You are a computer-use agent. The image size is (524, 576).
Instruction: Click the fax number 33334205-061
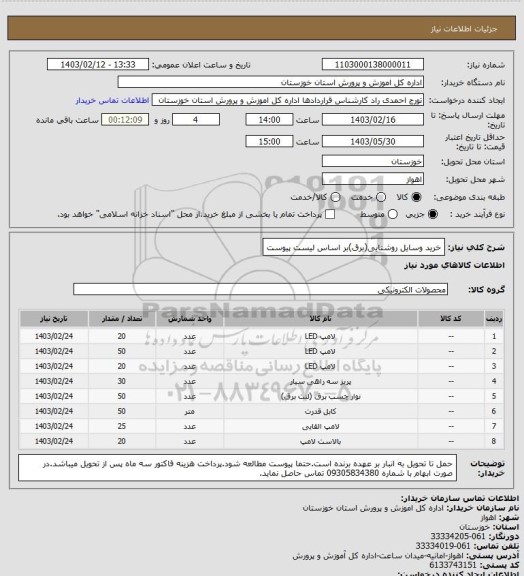pos(458,536)
